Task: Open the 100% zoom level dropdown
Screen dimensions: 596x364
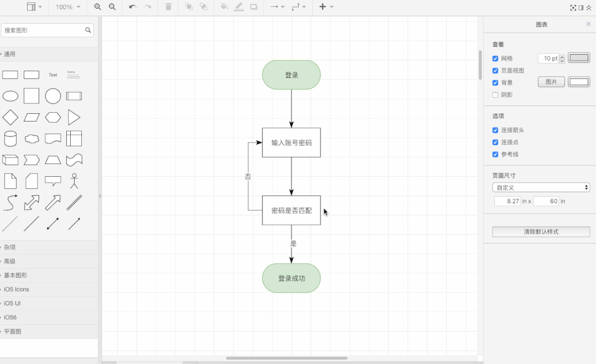Action: tap(67, 7)
